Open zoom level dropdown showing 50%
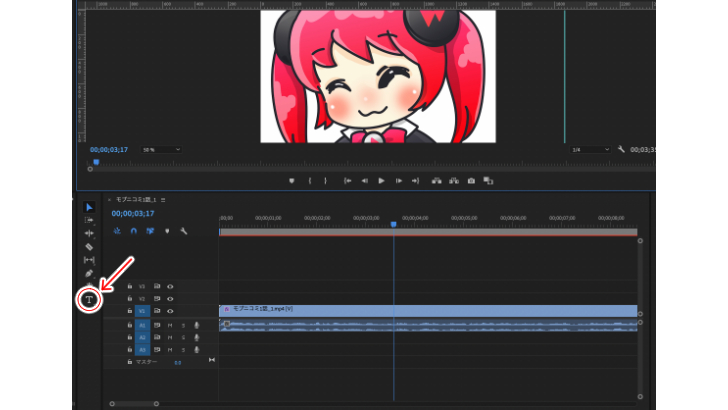The image size is (728, 410). click(x=161, y=150)
